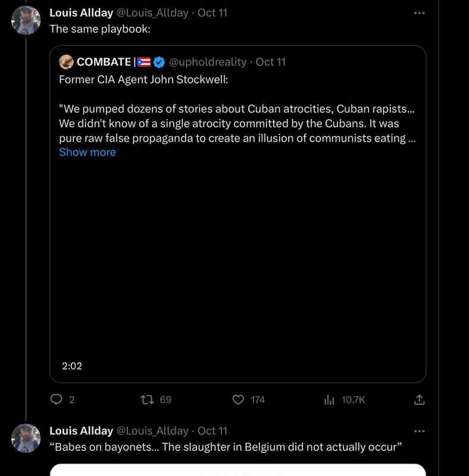This screenshot has width=469, height=476.
Task: Click Oct 11 timestamp in quoted tweet
Action: [271, 62]
